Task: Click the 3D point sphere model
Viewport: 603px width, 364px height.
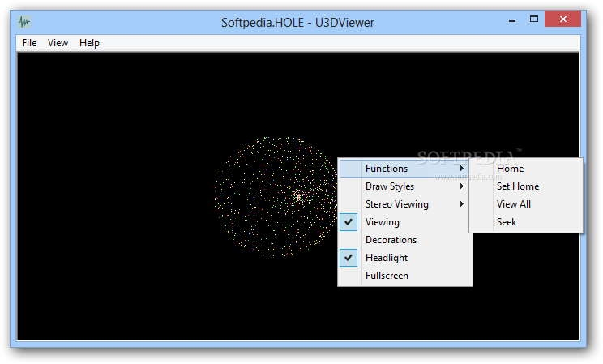Action: coord(276,196)
